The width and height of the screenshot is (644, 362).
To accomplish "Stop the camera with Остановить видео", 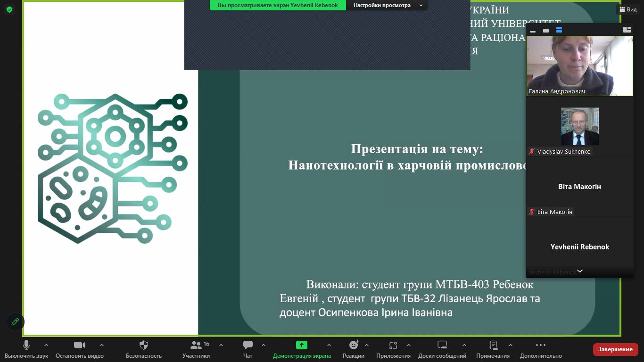I will coord(80,349).
